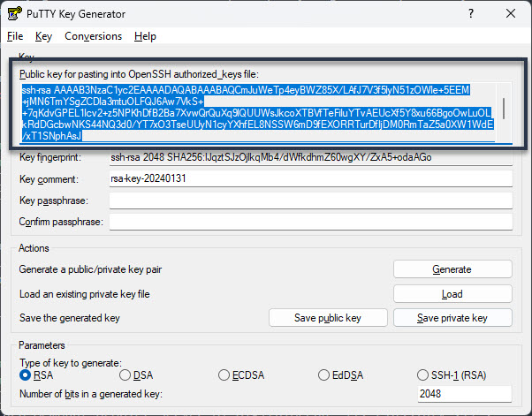Viewport: 532px width, 416px height.
Task: Close the PuTTY Key Generator window
Action: tap(510, 13)
